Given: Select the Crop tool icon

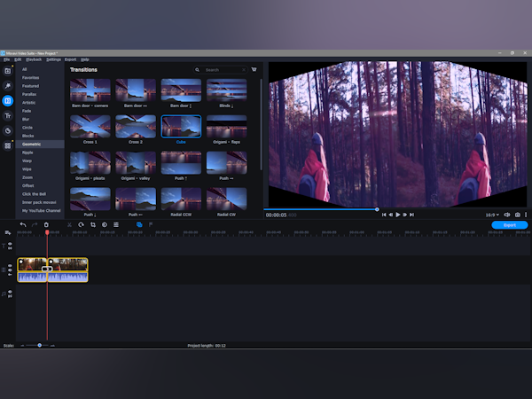Looking at the screenshot, I should pos(92,224).
